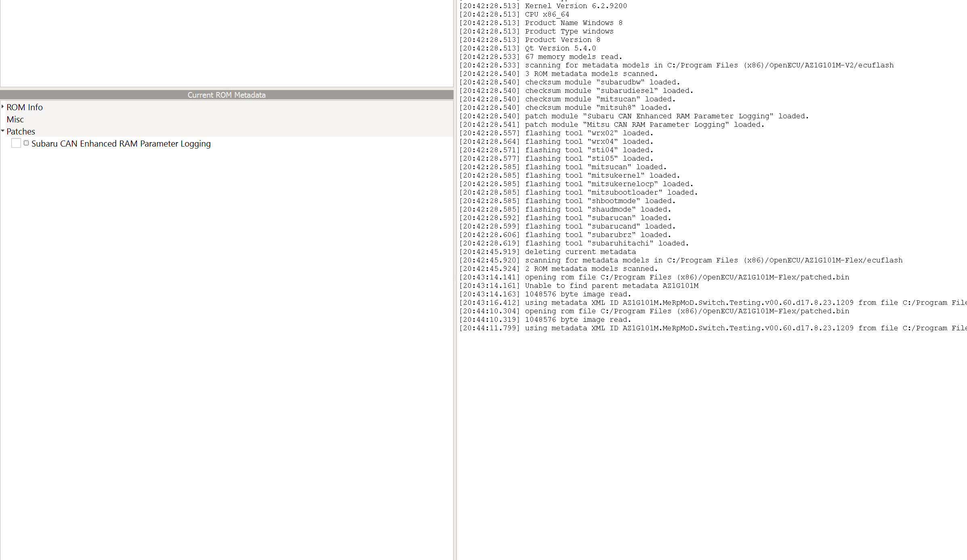
Task: Select the Patches category label
Action: 21,132
